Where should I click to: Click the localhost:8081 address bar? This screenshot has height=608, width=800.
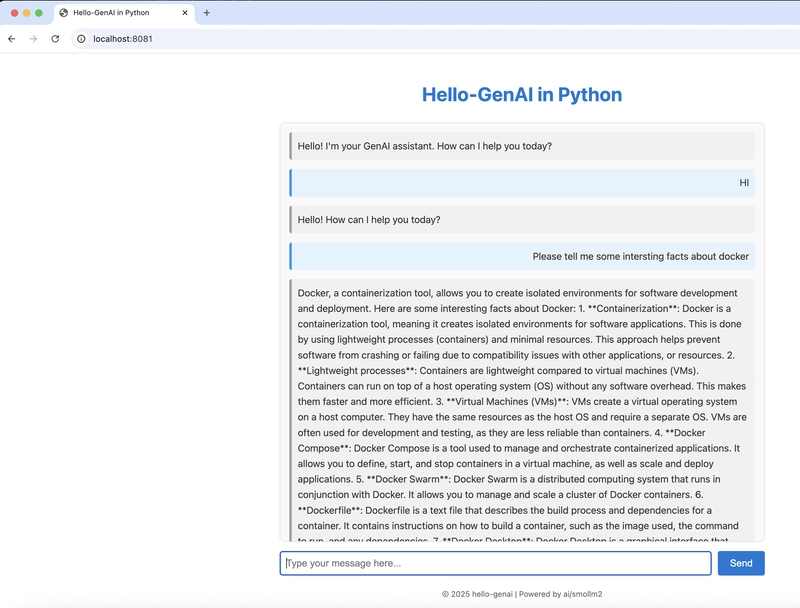[434, 39]
